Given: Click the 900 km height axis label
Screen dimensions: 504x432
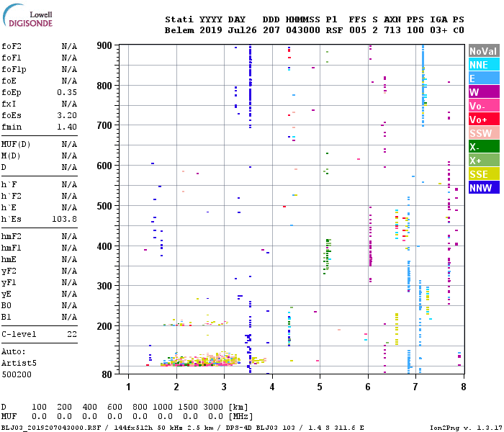Looking at the screenshot, I should pyautogui.click(x=104, y=45).
